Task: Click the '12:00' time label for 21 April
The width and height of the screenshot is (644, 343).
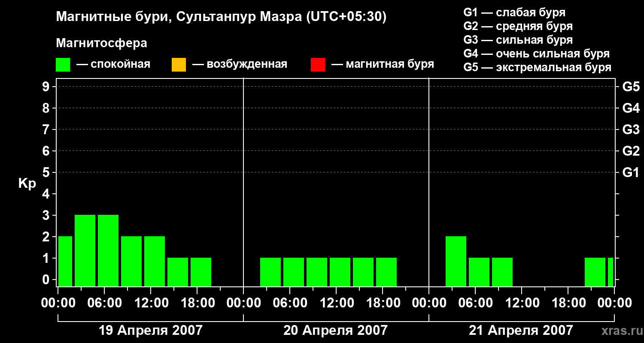Action: (x=522, y=303)
